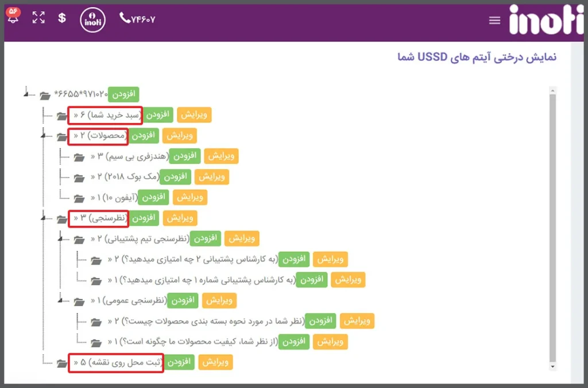The height and width of the screenshot is (388, 588).
Task: Click folder icon beside آیفون ۱۰
Action: [79, 198]
